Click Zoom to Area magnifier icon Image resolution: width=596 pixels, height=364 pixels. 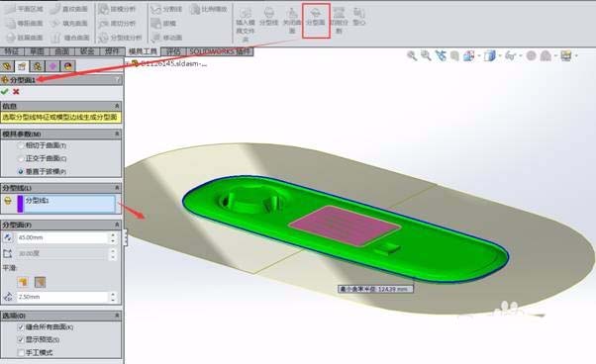(x=426, y=55)
